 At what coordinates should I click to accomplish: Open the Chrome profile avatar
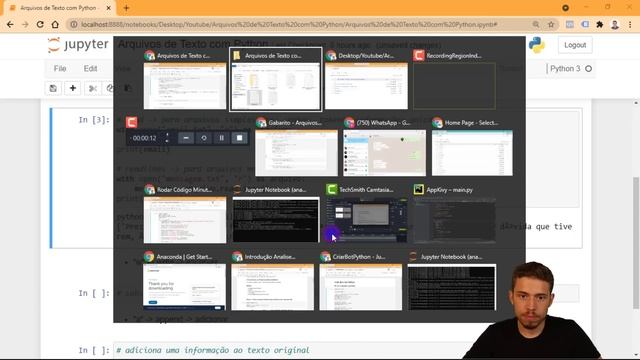[615, 24]
